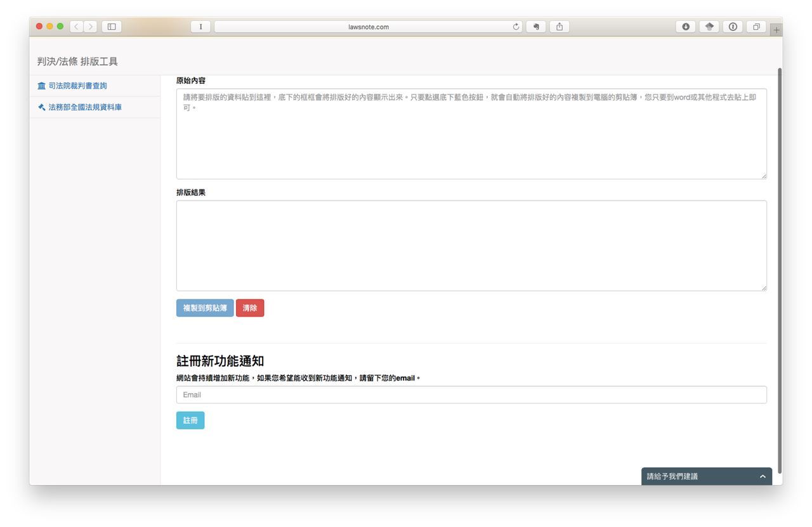Click the Email input field
Screen dimensions: 812x527
pyautogui.click(x=471, y=395)
